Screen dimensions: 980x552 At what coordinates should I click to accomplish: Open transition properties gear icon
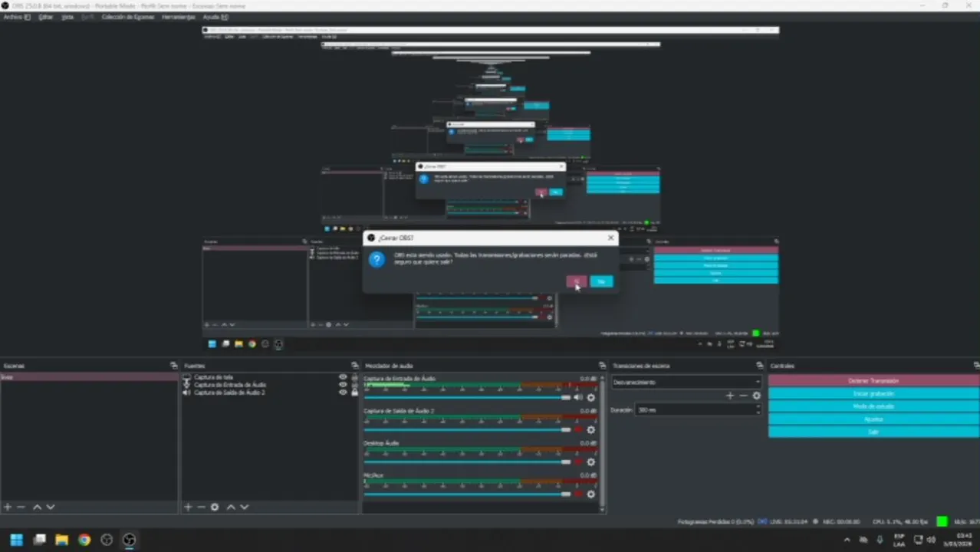(756, 396)
